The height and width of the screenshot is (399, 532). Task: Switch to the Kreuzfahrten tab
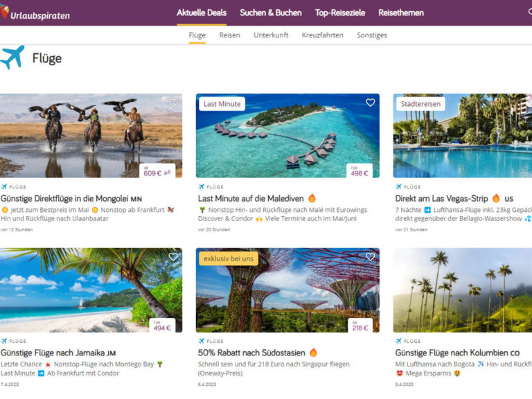[323, 35]
